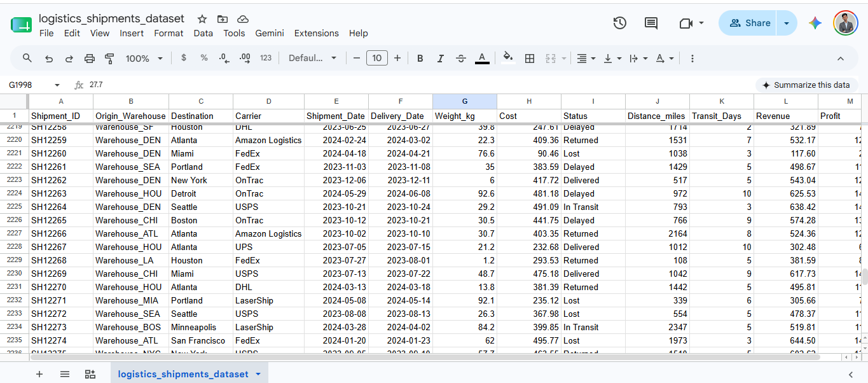868x383 pixels.
Task: Click the font size input field
Action: (377, 58)
